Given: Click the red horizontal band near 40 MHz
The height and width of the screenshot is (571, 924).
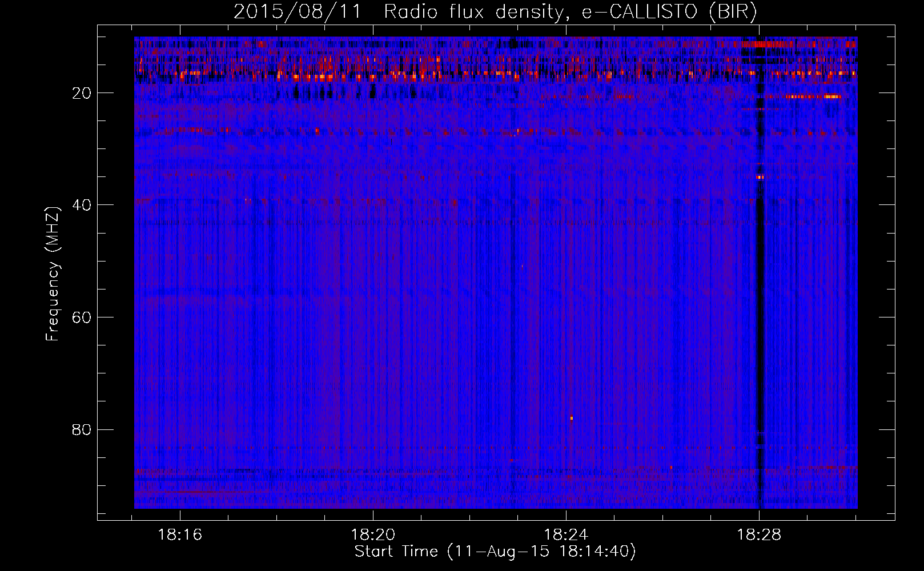Looking at the screenshot, I should [x=343, y=201].
